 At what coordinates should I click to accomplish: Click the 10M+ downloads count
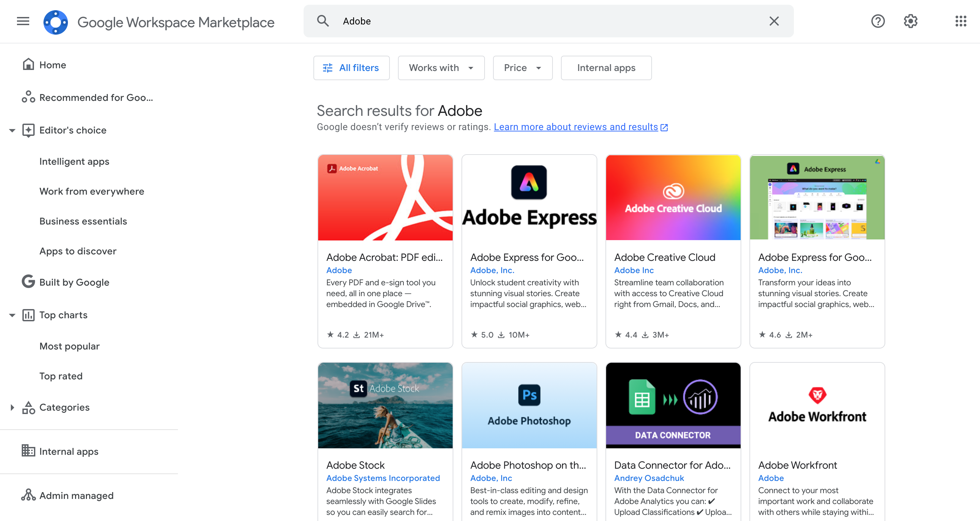(513, 335)
